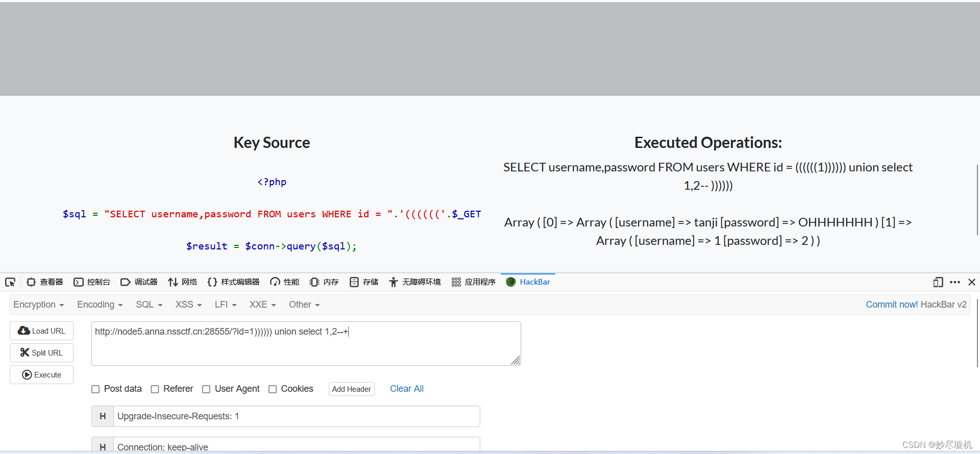Click the HackBar green logo icon
The image size is (980, 454).
[510, 282]
